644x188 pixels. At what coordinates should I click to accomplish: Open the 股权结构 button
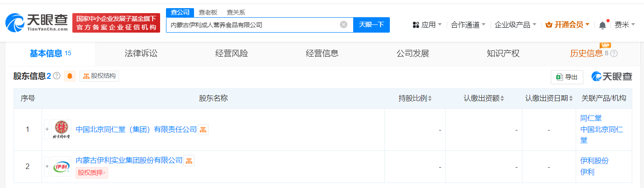pos(99,76)
